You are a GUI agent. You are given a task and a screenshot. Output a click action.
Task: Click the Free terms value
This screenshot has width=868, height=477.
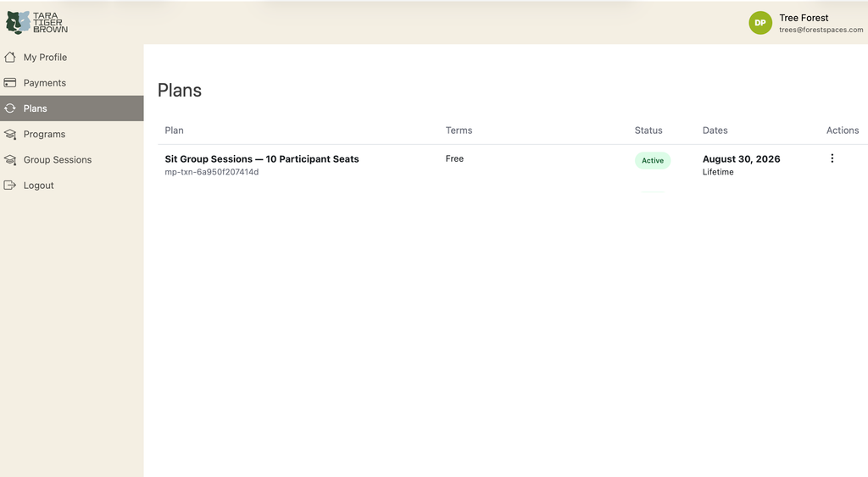pyautogui.click(x=454, y=158)
